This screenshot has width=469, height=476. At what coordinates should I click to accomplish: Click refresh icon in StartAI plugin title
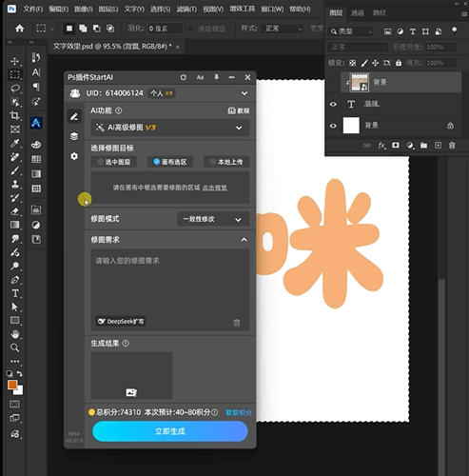(184, 77)
